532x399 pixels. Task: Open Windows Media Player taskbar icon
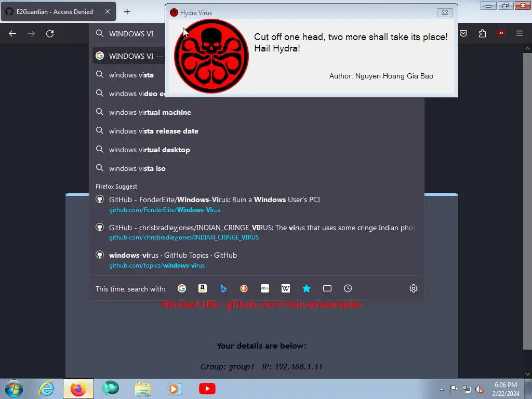coord(175,389)
